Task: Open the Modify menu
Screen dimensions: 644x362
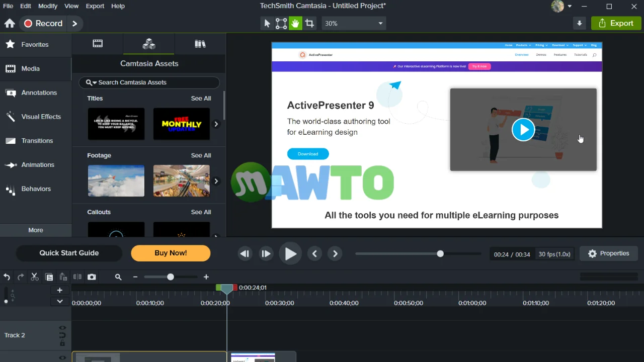Action: coord(48,6)
